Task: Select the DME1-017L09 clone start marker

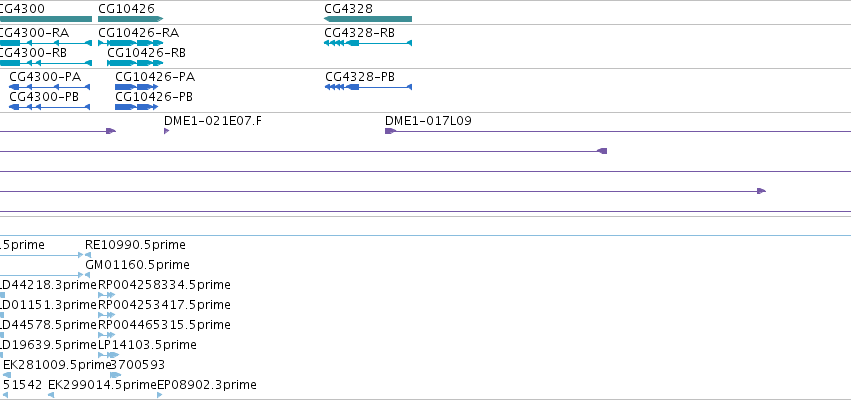Action: click(x=390, y=131)
